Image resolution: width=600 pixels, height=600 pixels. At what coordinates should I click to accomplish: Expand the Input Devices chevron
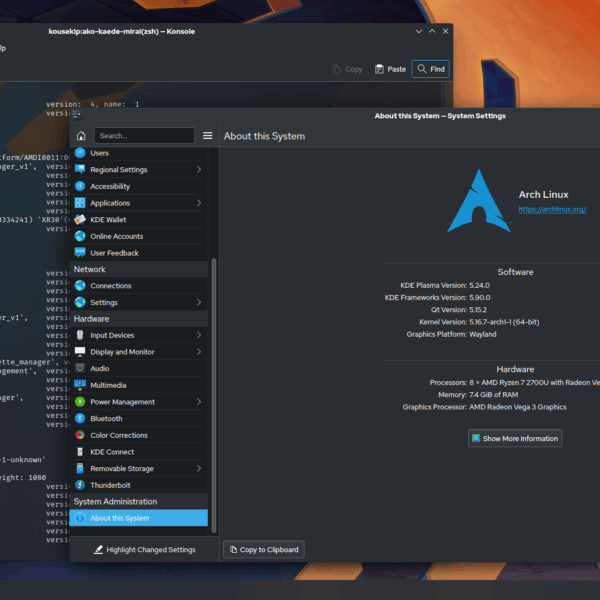tap(199, 335)
